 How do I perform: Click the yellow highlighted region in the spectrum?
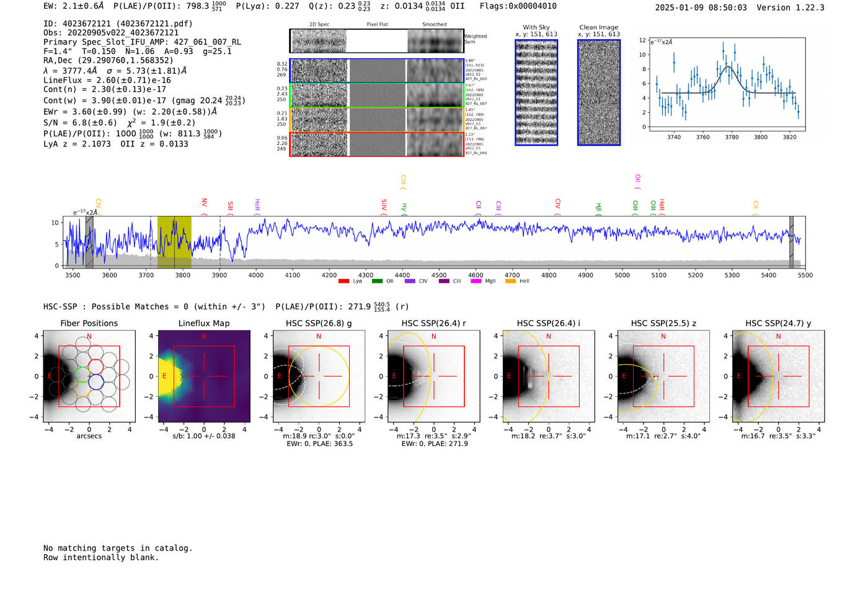pos(174,242)
